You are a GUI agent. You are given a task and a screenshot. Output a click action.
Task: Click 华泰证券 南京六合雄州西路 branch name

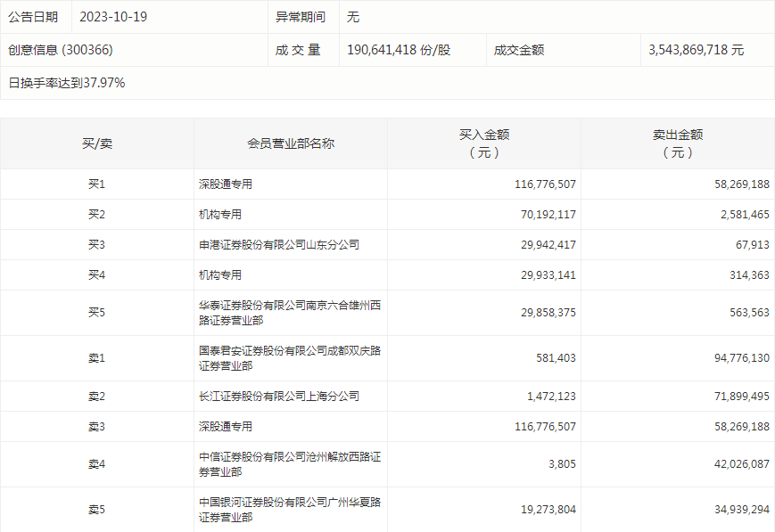[x=290, y=313]
